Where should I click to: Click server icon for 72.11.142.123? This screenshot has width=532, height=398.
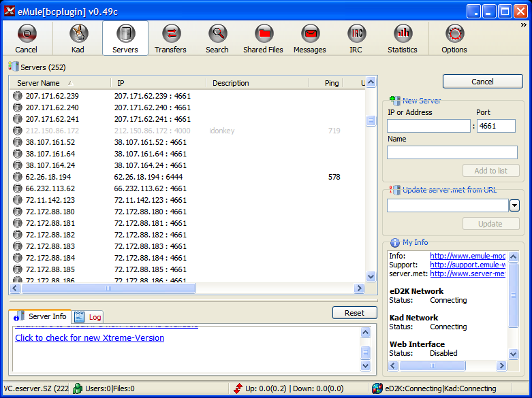point(17,199)
